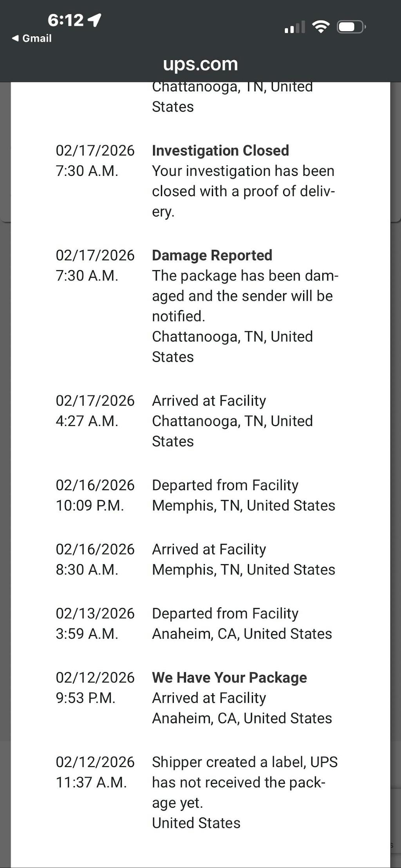This screenshot has width=401, height=868.
Task: Select the Investigation Closed heading
Action: click(x=220, y=150)
